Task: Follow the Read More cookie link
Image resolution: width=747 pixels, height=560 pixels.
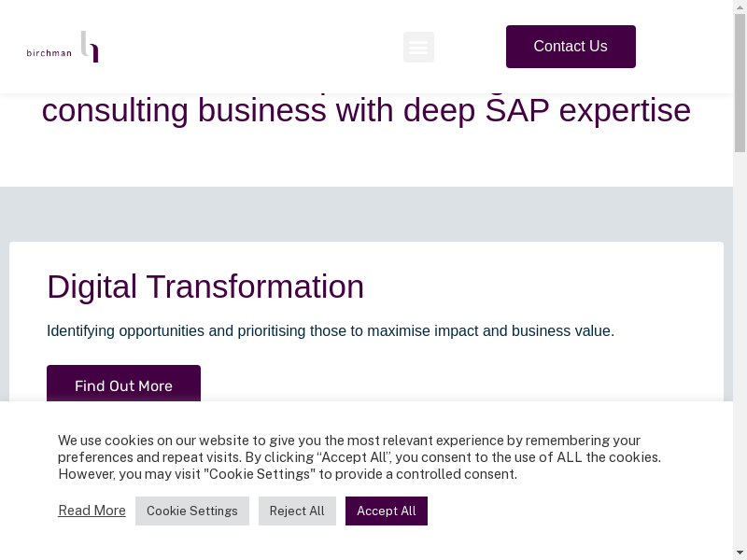Action: tap(92, 511)
